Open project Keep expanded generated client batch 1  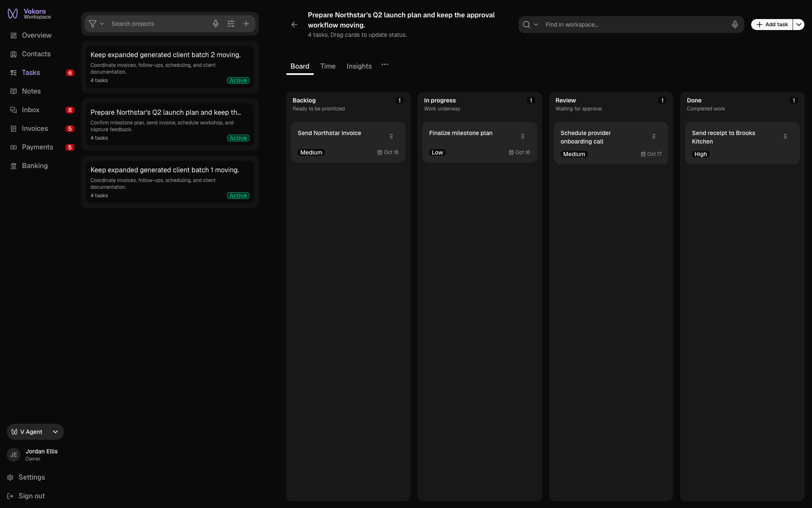pos(170,182)
